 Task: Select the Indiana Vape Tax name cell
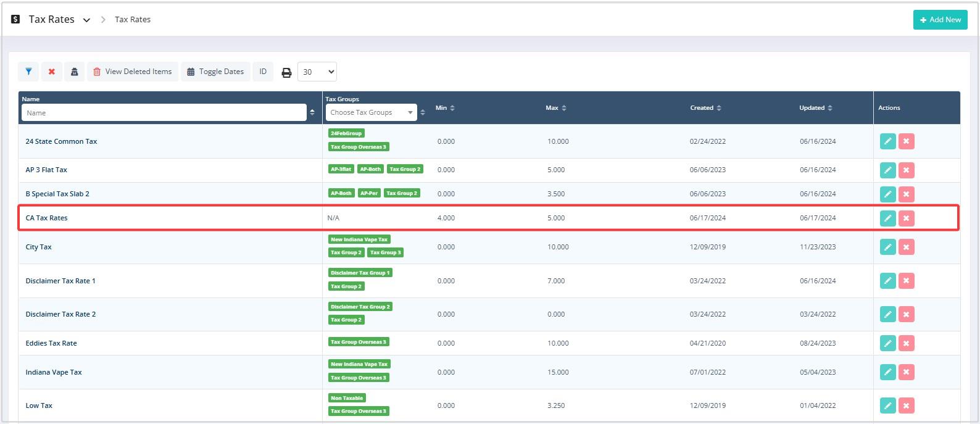tap(54, 372)
